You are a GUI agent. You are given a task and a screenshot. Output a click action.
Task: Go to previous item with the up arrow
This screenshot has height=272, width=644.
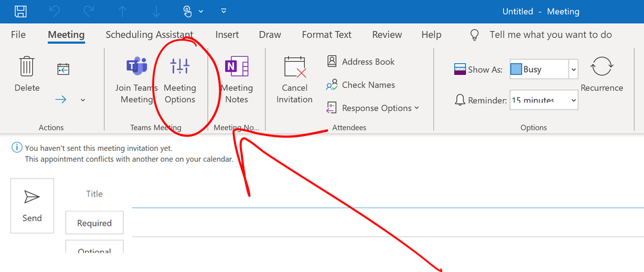(122, 12)
